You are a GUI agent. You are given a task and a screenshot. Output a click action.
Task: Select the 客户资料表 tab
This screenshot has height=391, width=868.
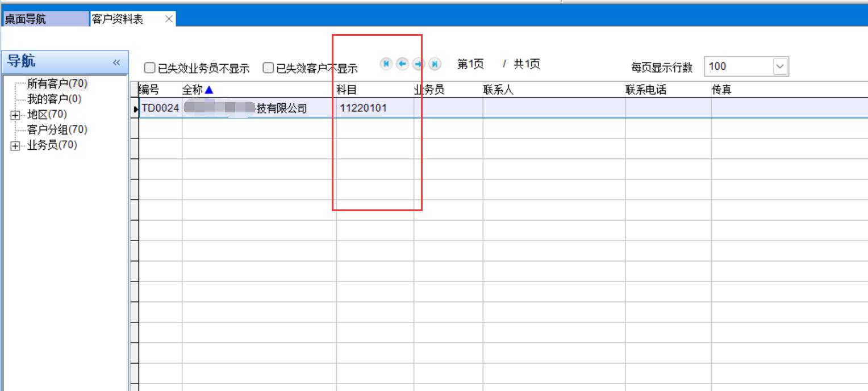point(118,19)
